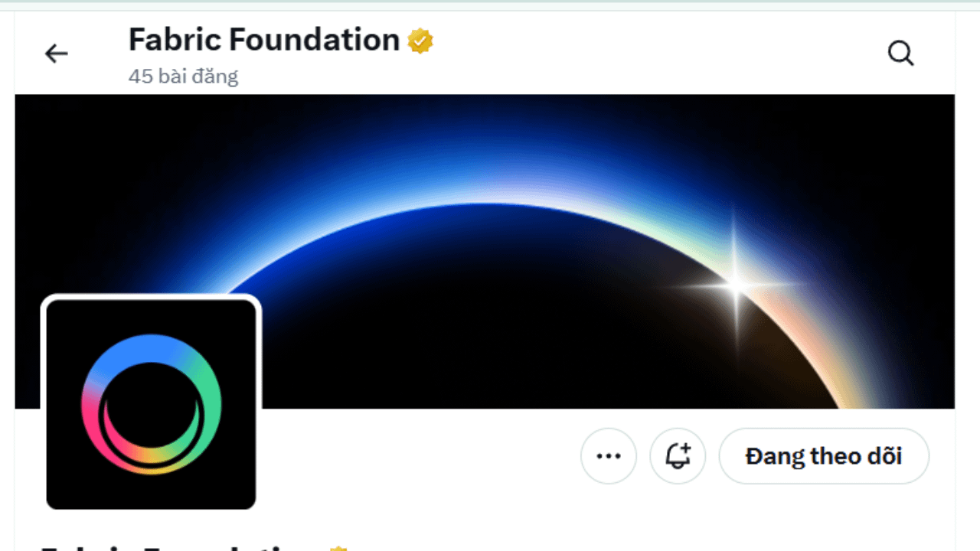
Task: Click the cut-off verified badge at bottom
Action: click(x=338, y=547)
